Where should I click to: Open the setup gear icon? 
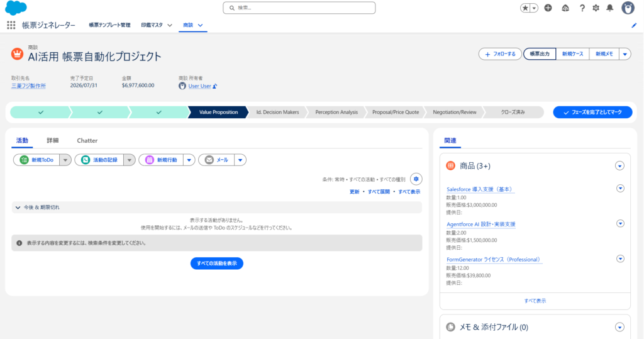[x=596, y=8]
